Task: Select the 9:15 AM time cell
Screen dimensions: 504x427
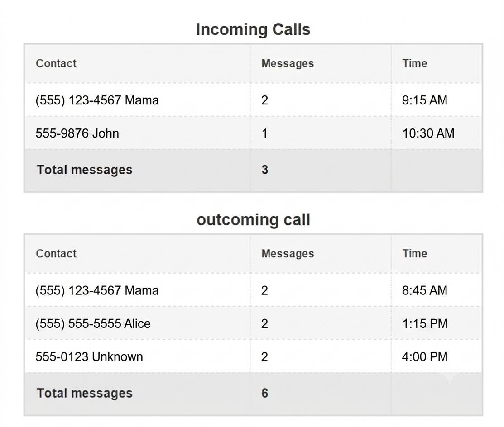Action: (425, 100)
